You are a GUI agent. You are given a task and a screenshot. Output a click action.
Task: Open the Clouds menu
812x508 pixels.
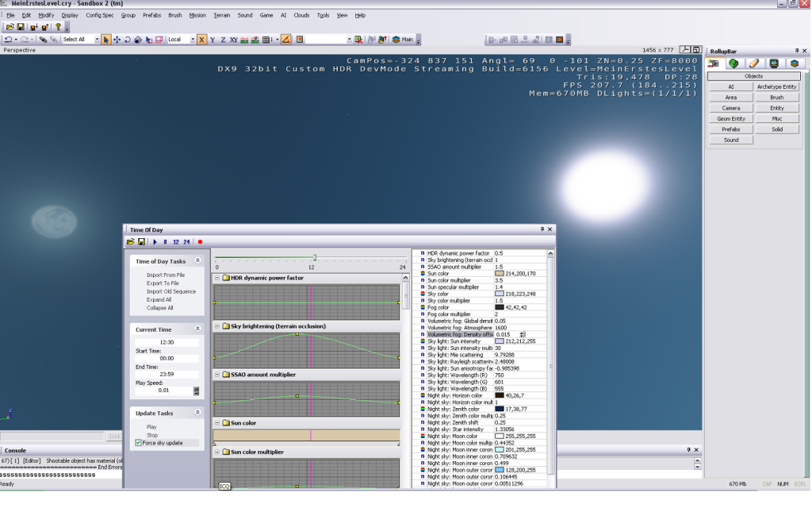[301, 16]
